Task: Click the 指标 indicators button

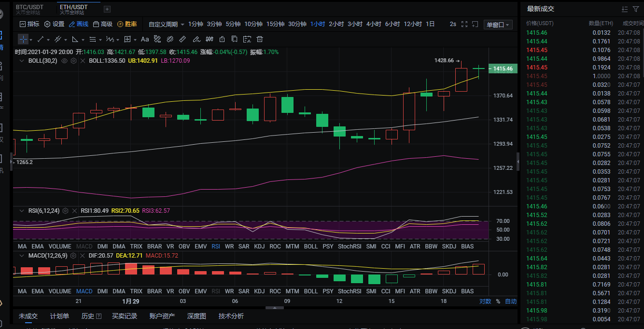Action: (x=29, y=24)
